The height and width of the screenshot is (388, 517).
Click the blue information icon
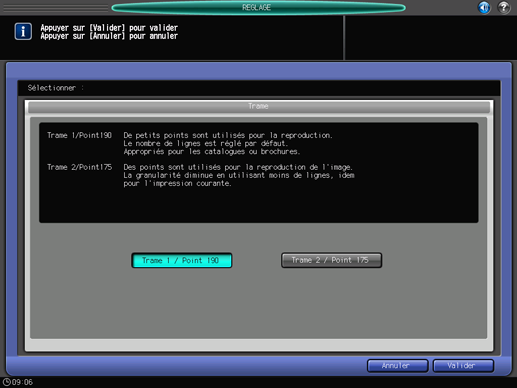point(23,32)
